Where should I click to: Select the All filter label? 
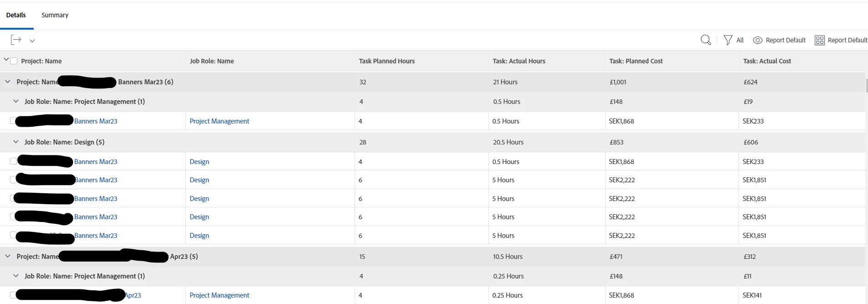pos(740,40)
